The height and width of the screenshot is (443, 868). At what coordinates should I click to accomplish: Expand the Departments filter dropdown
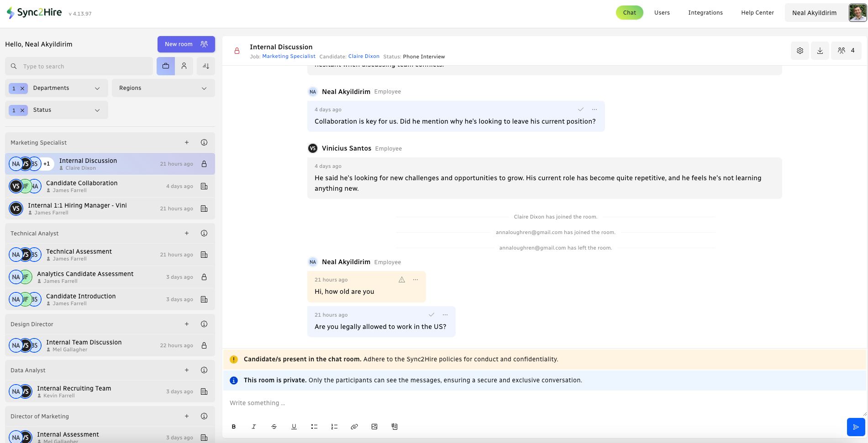(x=97, y=88)
